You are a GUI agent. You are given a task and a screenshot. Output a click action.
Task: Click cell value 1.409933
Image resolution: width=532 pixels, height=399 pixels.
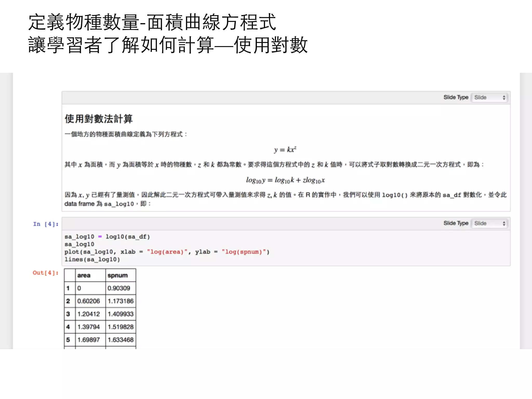[121, 314]
